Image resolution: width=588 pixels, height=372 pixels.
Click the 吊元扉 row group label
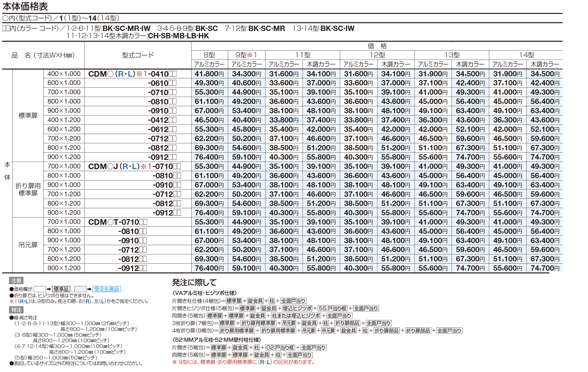tap(28, 245)
